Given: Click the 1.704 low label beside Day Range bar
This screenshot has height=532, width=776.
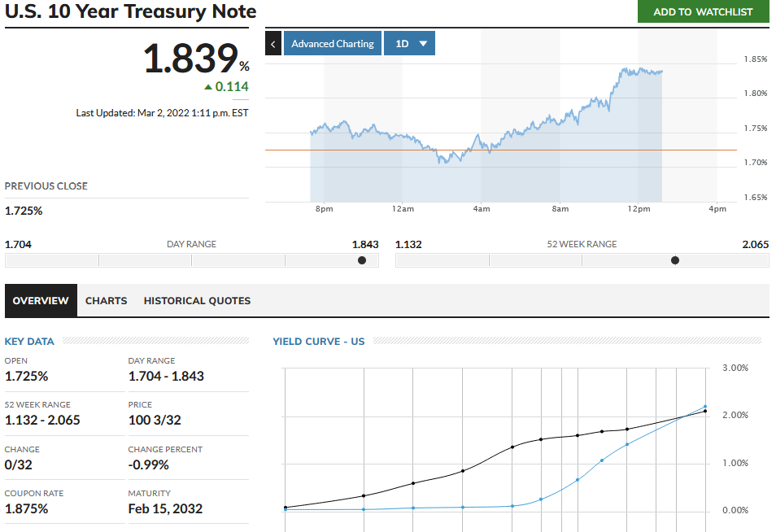Looking at the screenshot, I should coord(18,245).
